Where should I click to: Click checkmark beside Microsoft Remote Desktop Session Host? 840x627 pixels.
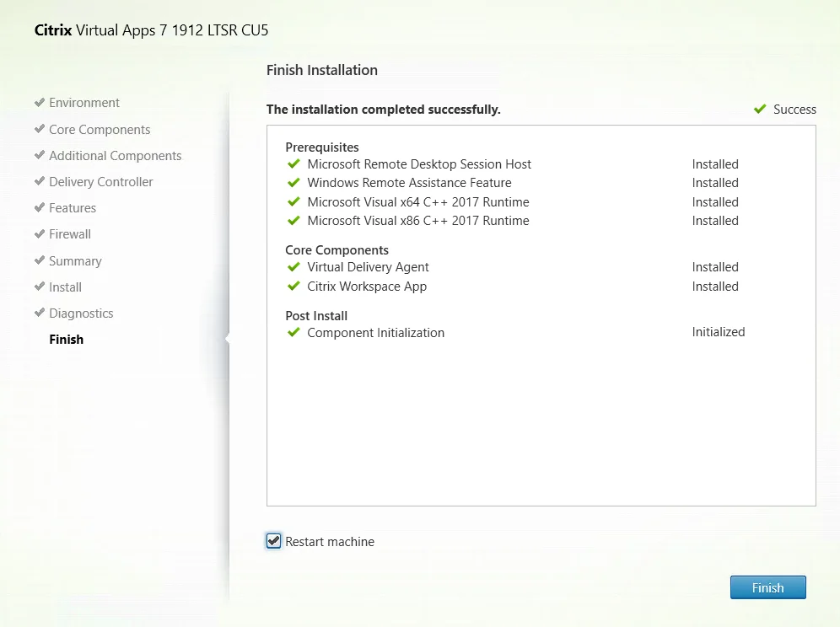coord(293,163)
